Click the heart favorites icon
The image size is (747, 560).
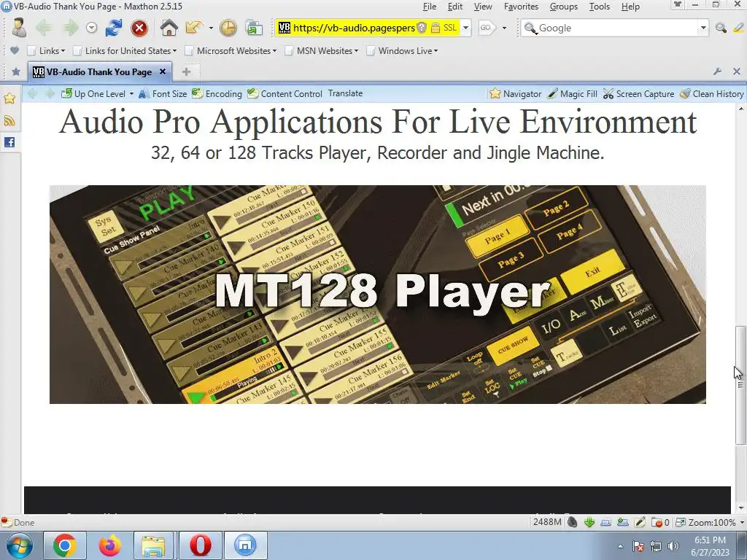15,50
